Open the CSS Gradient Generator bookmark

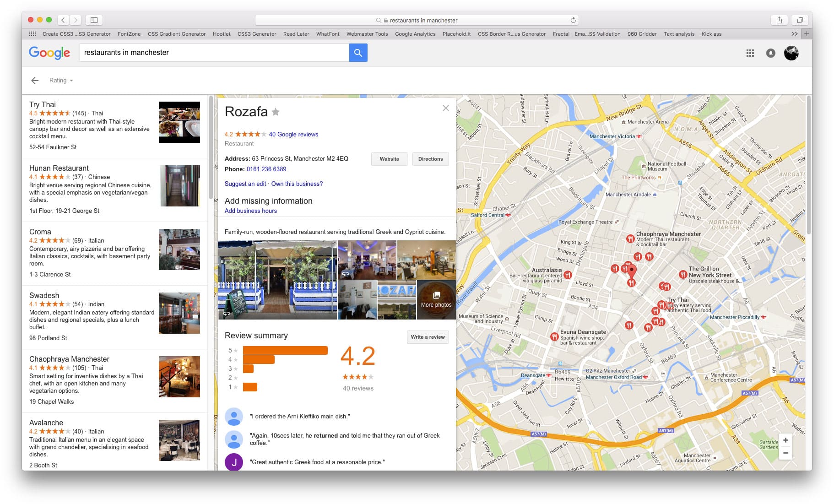pyautogui.click(x=177, y=34)
